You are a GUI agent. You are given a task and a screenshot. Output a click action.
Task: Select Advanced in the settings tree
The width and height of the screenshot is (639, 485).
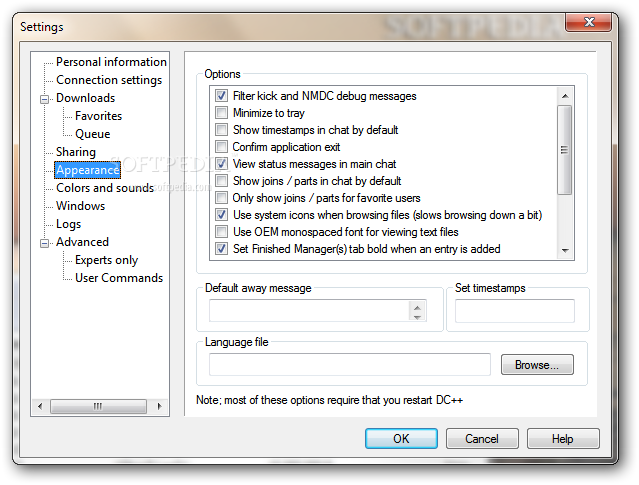[x=82, y=242]
